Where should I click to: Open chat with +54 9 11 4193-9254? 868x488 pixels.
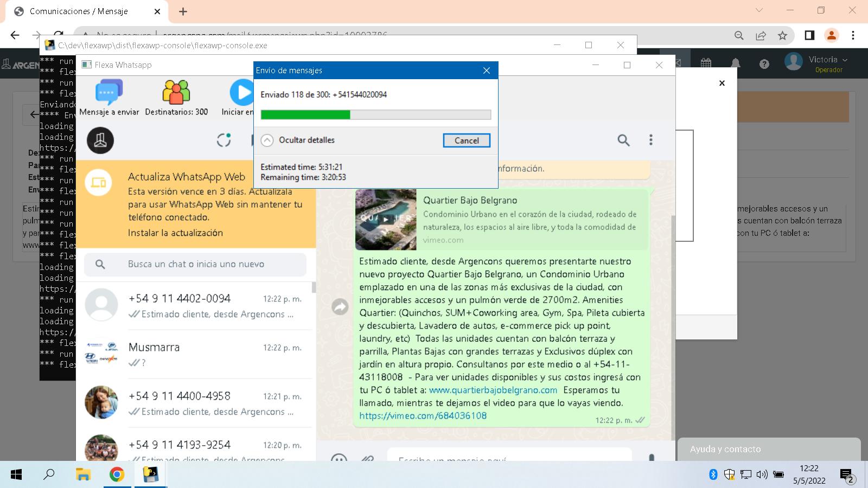195,445
